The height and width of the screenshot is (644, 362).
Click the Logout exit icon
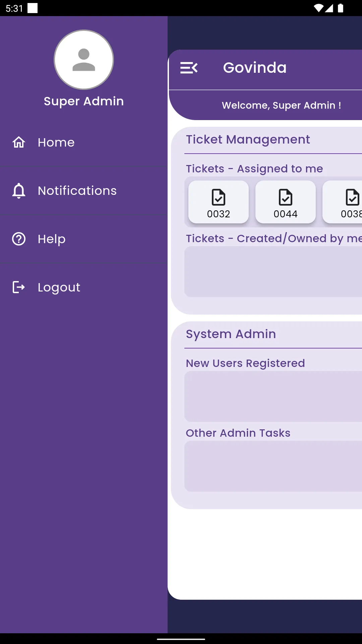pyautogui.click(x=19, y=287)
